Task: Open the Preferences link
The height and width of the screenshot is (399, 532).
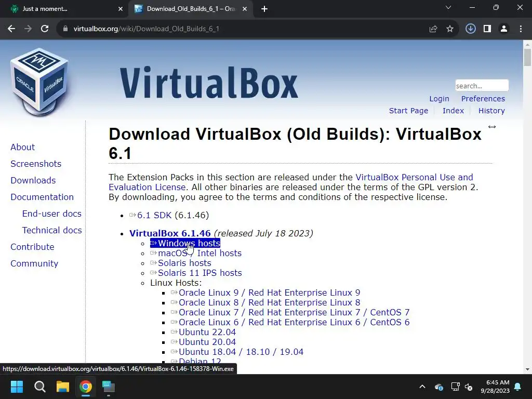Action: pyautogui.click(x=483, y=99)
